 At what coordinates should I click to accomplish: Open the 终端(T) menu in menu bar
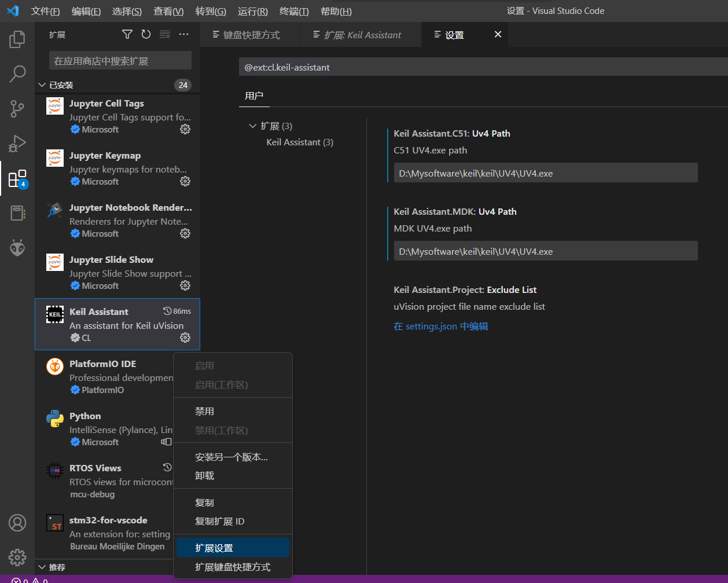point(294,12)
